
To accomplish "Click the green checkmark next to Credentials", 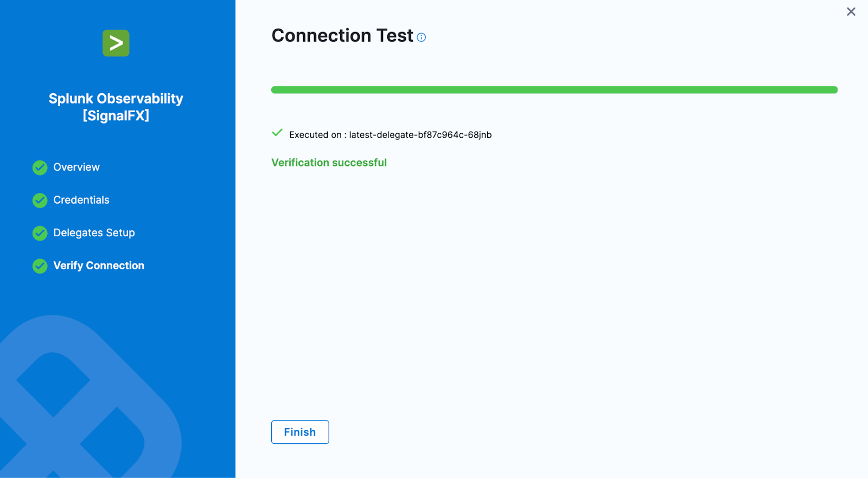I will pyautogui.click(x=40, y=201).
